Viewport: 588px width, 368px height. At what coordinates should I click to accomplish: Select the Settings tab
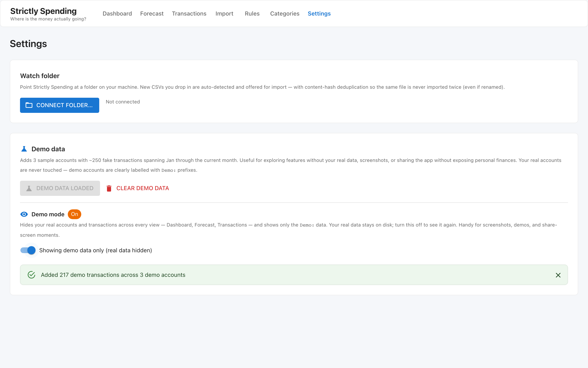(319, 14)
